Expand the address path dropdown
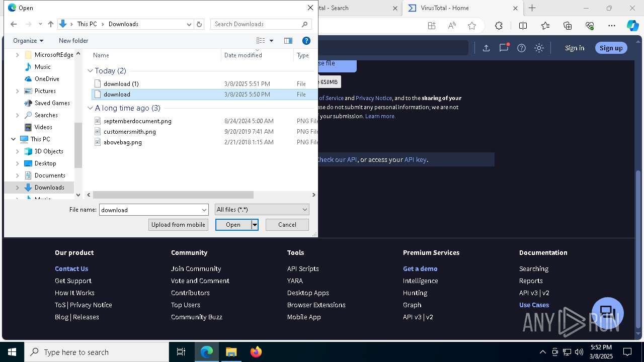644x362 pixels. point(189,24)
